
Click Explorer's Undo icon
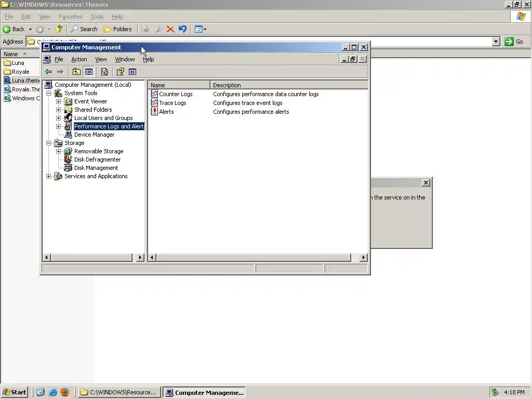pos(182,29)
